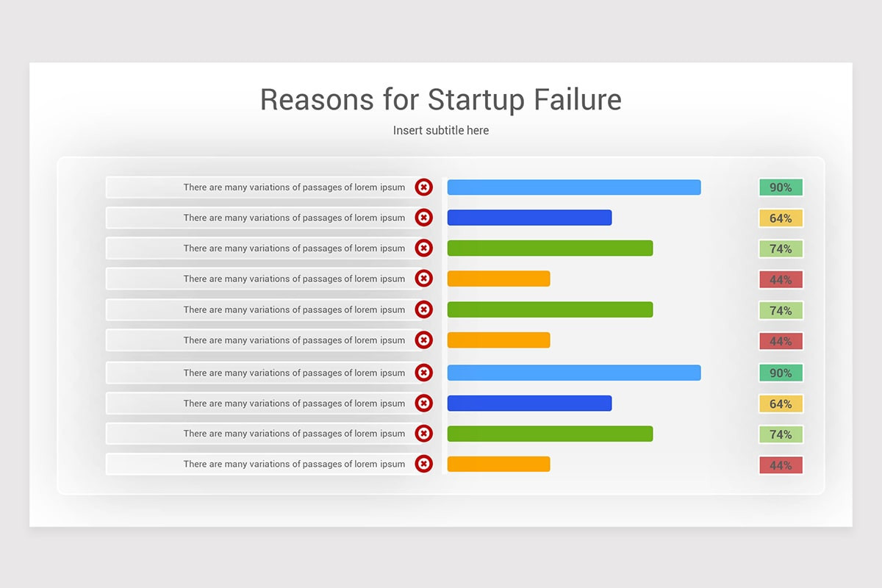Click the red X icon in second row

point(423,218)
